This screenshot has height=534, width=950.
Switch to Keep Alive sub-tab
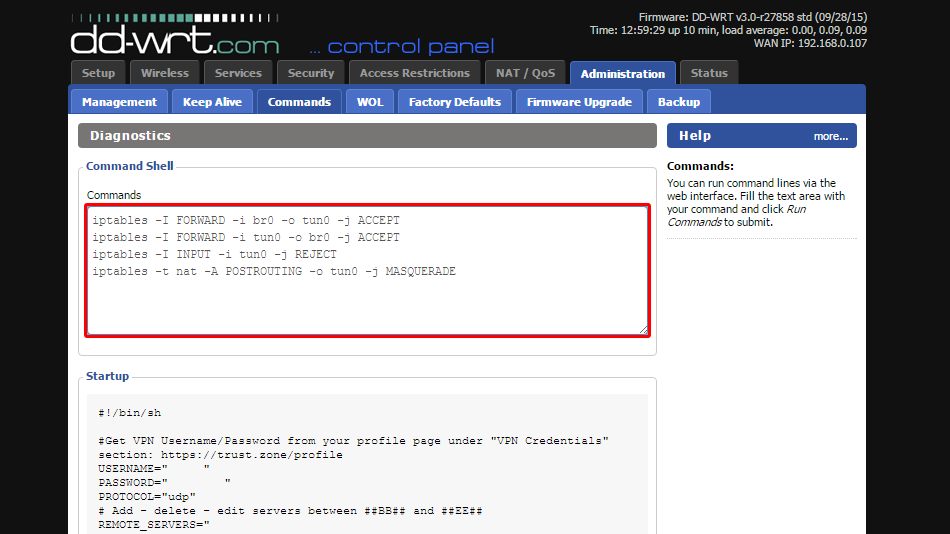[x=212, y=102]
